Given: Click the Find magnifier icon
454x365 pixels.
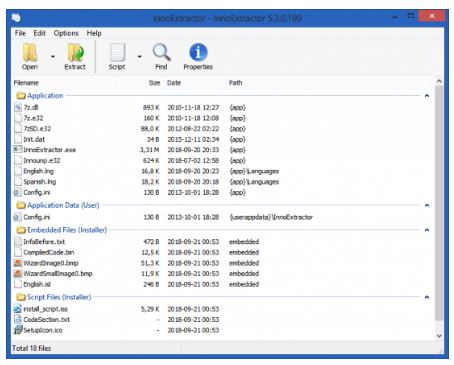Looking at the screenshot, I should [161, 53].
